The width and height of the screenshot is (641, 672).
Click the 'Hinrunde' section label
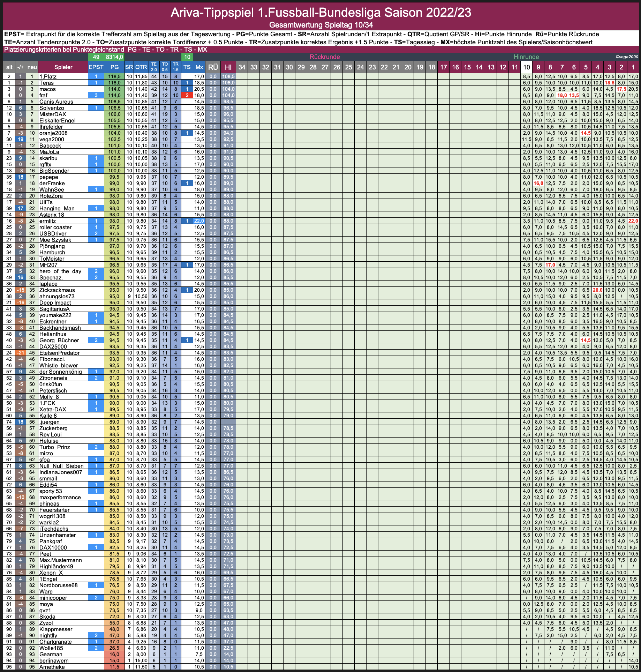tap(526, 57)
